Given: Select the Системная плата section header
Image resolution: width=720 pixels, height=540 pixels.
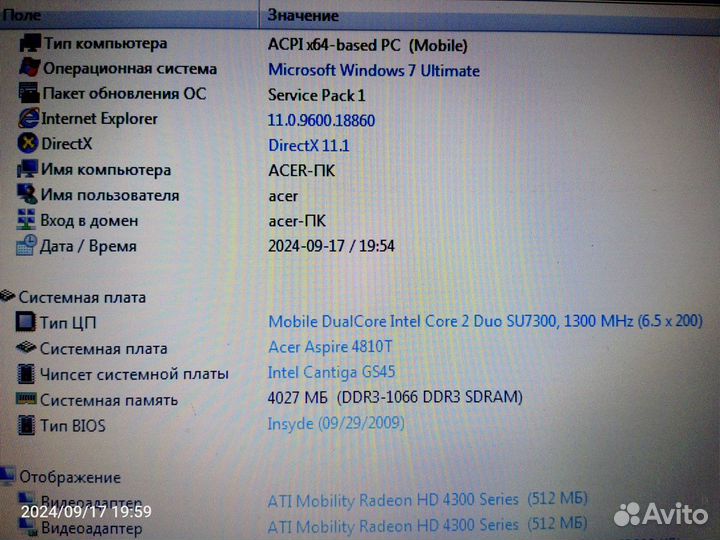Looking at the screenshot, I should click(x=82, y=298).
